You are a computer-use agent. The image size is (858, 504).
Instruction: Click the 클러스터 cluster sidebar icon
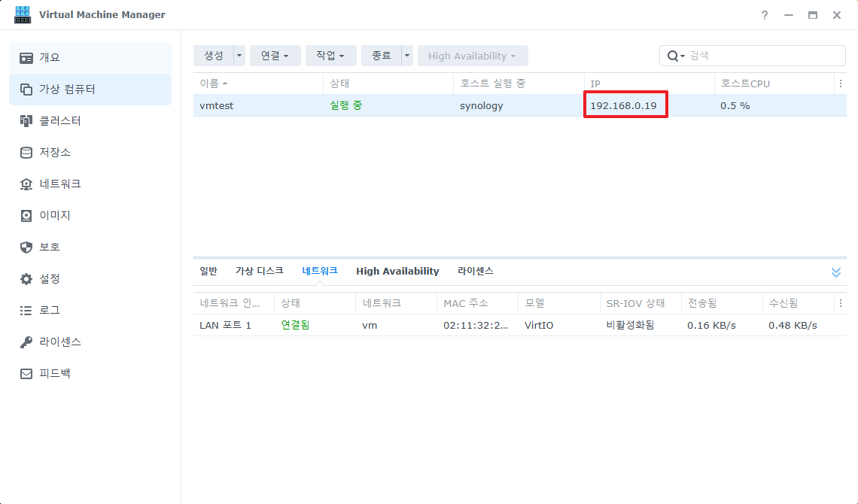pos(26,121)
